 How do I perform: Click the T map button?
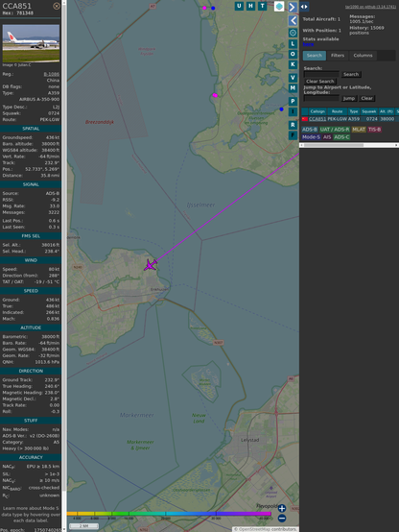262,6
